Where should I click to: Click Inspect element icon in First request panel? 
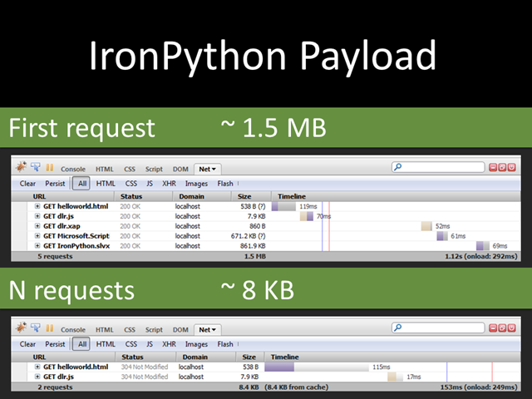coord(35,167)
